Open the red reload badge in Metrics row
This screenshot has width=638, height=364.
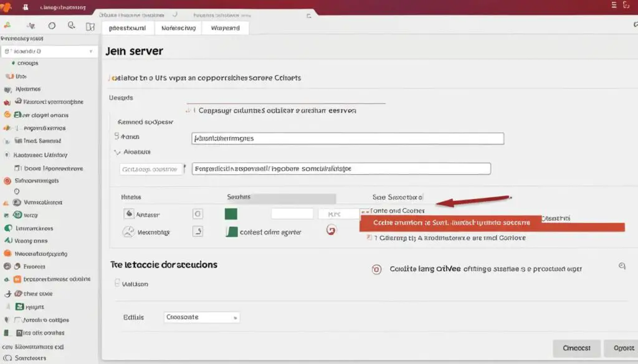click(332, 230)
